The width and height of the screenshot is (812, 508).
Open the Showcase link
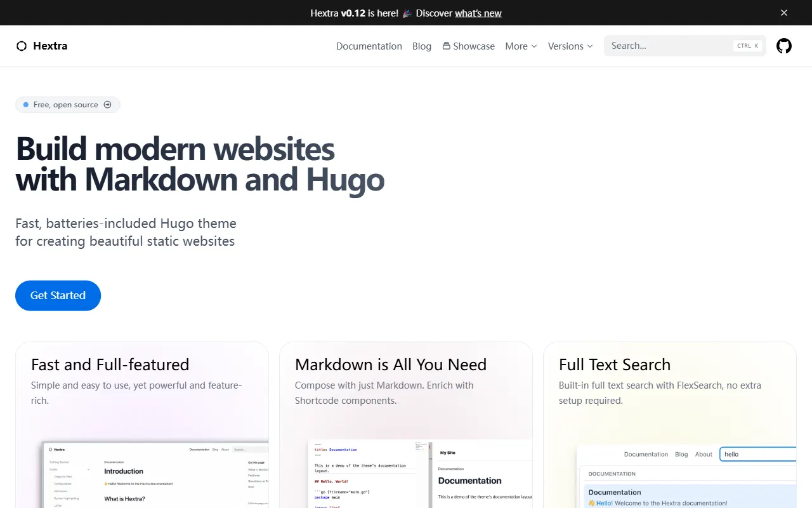pyautogui.click(x=469, y=46)
